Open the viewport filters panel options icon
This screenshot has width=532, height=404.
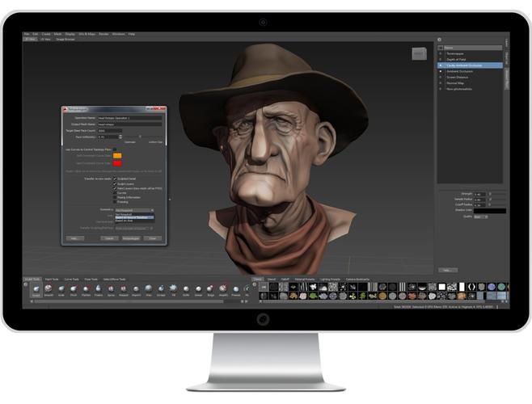coord(439,40)
